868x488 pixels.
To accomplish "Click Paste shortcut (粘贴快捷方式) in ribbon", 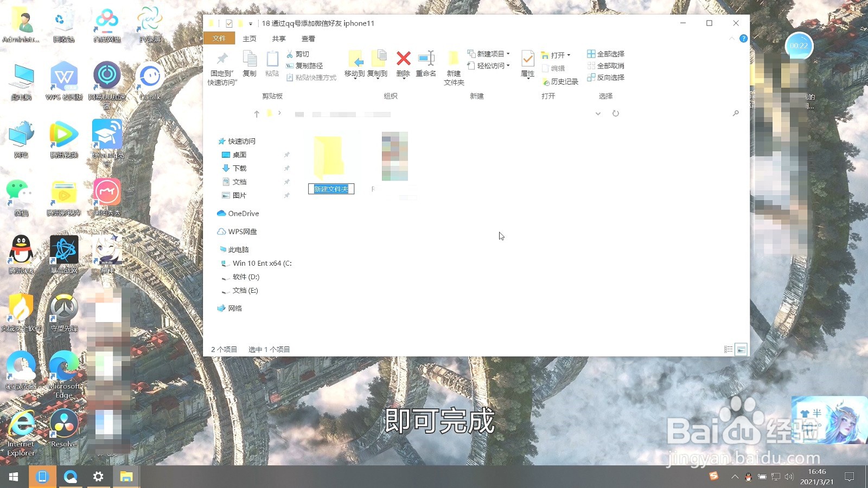I will tap(311, 78).
